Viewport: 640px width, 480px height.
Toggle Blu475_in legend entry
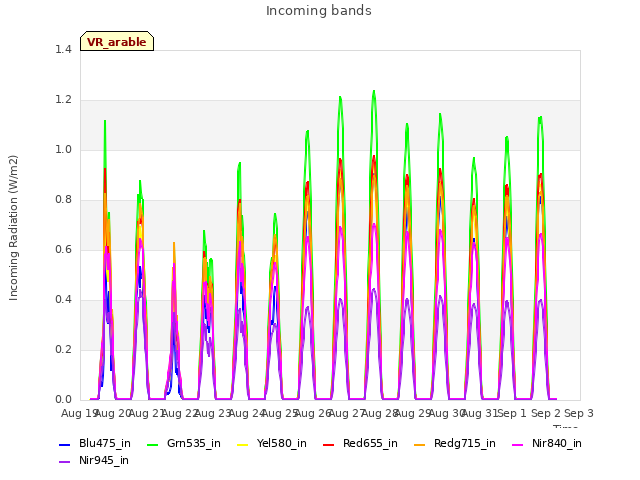(x=95, y=443)
